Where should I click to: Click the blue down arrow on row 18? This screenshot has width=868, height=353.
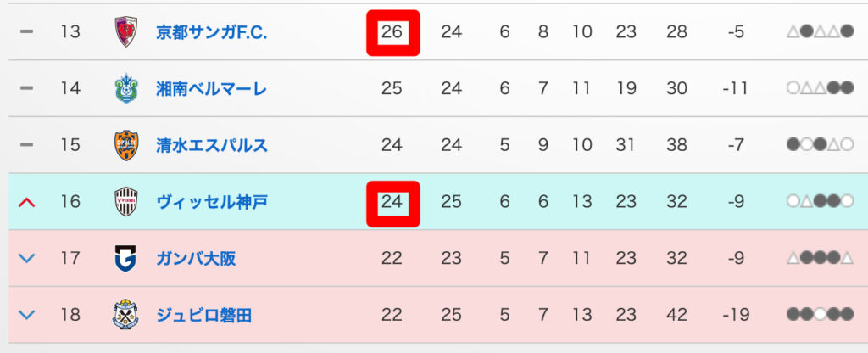click(x=26, y=315)
